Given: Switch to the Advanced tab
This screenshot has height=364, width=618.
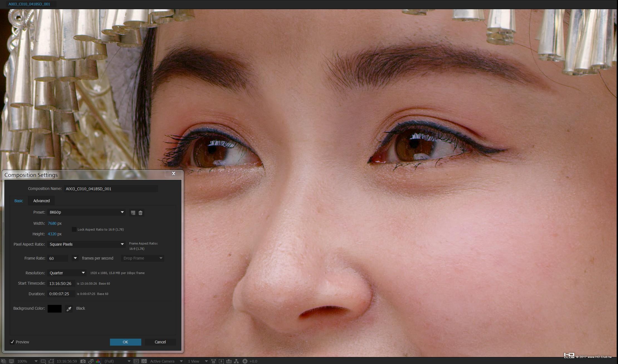Looking at the screenshot, I should 41,201.
